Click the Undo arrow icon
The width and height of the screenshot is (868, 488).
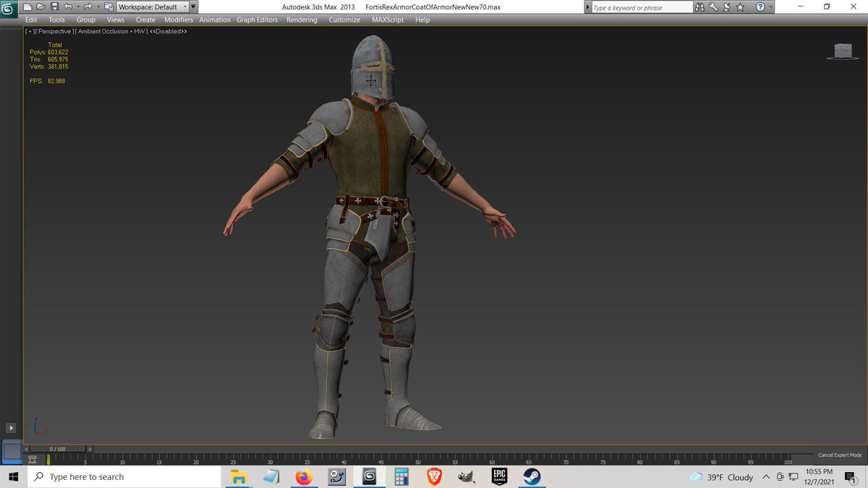click(67, 7)
